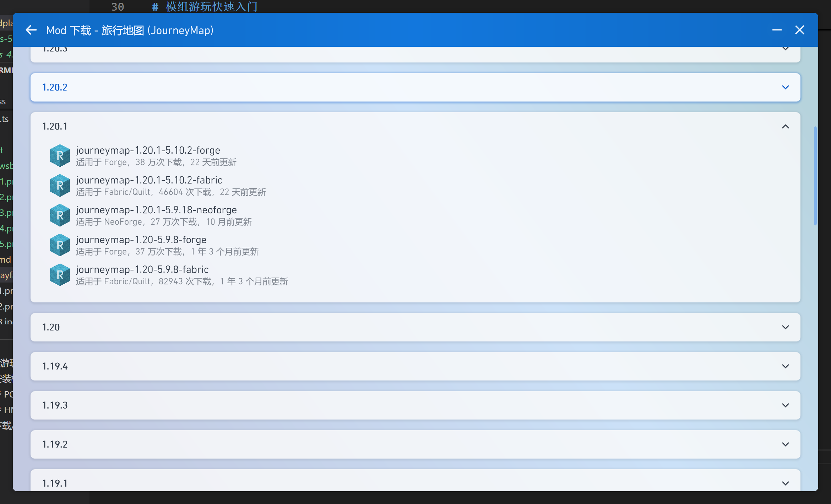
Task: Expand the 1.19.2 version group
Action: (785, 444)
